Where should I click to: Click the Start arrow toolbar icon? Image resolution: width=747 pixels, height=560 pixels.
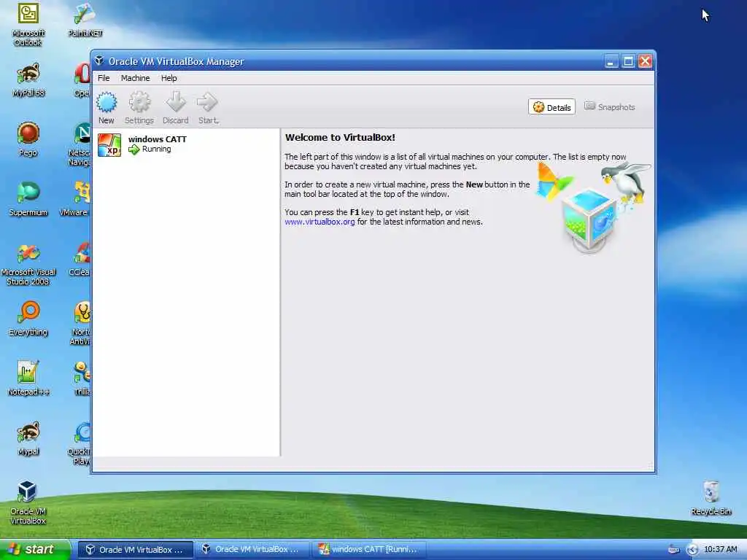pyautogui.click(x=207, y=102)
